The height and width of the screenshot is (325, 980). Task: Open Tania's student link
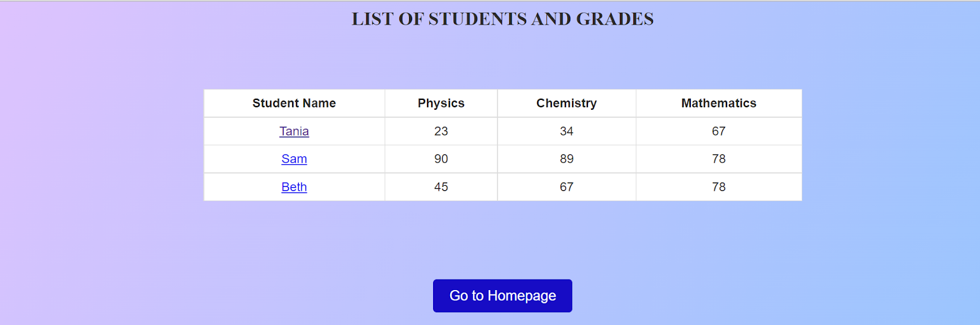pyautogui.click(x=294, y=131)
